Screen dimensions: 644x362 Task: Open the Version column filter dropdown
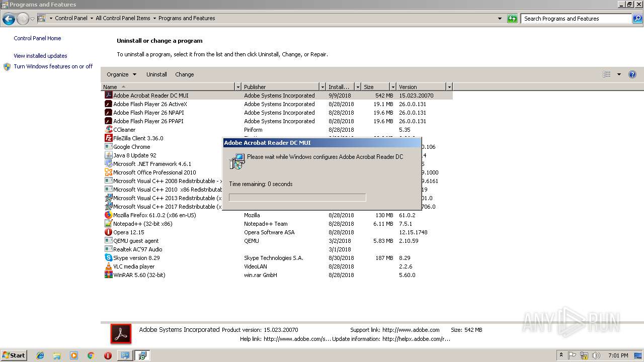point(449,87)
